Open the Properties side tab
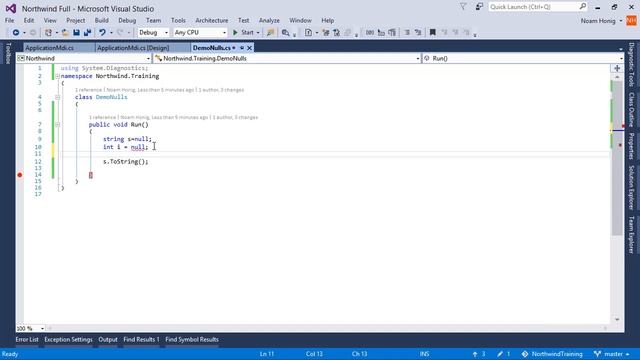This screenshot has width=640, height=360. (631, 146)
